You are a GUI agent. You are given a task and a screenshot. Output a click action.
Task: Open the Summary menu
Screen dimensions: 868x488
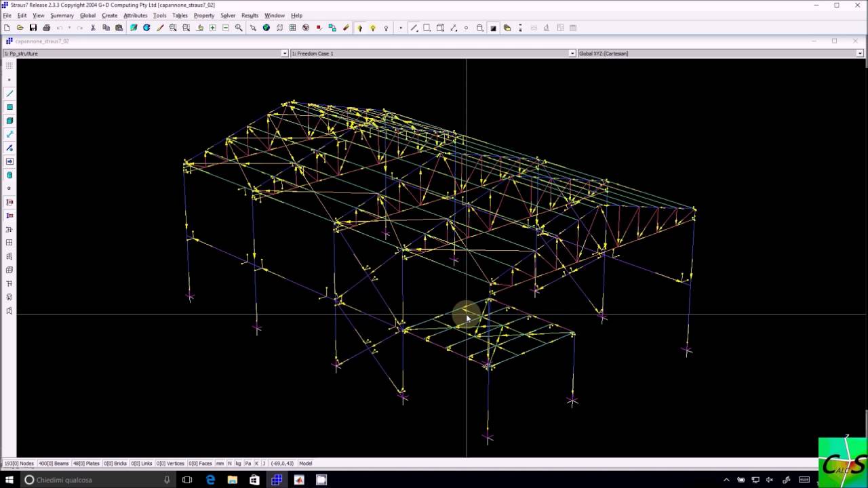tap(62, 15)
